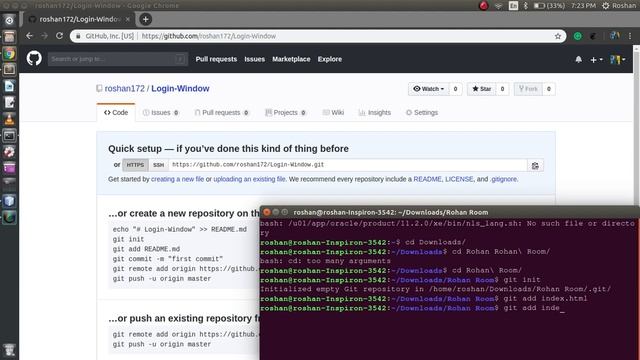640x360 pixels.
Task: Click the Fork button
Action: tap(528, 89)
